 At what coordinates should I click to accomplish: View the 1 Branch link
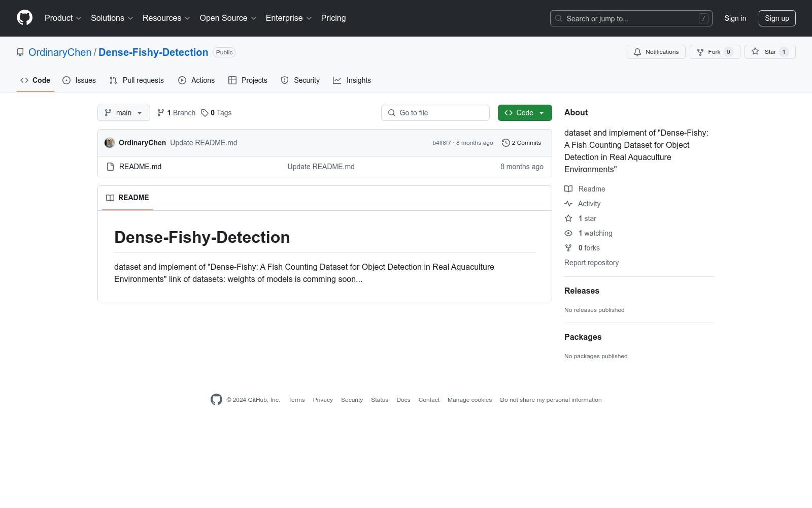[x=176, y=113]
